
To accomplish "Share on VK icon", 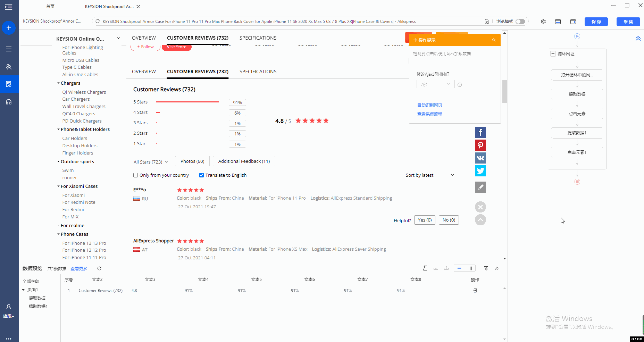I will [x=480, y=158].
